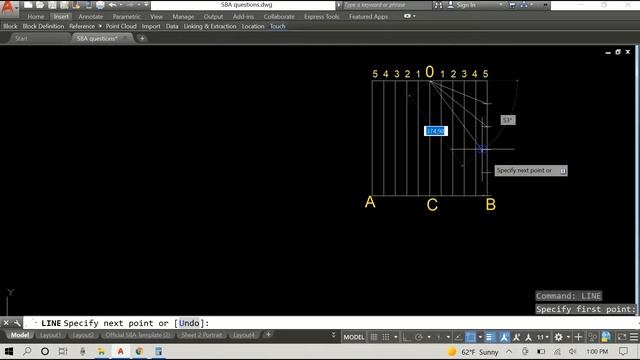
Task: Open the Windows Start menu
Action: [9, 351]
